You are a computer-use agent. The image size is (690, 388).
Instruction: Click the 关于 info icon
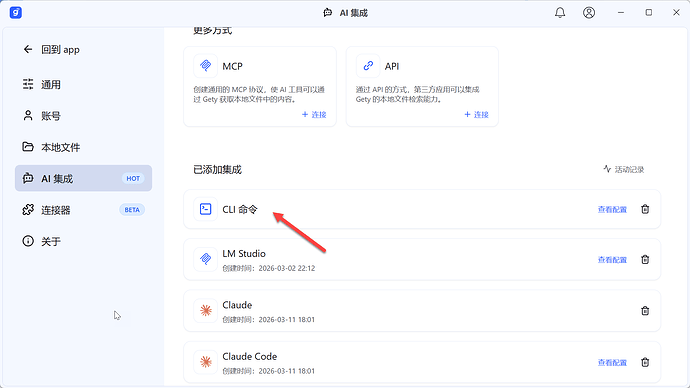28,241
